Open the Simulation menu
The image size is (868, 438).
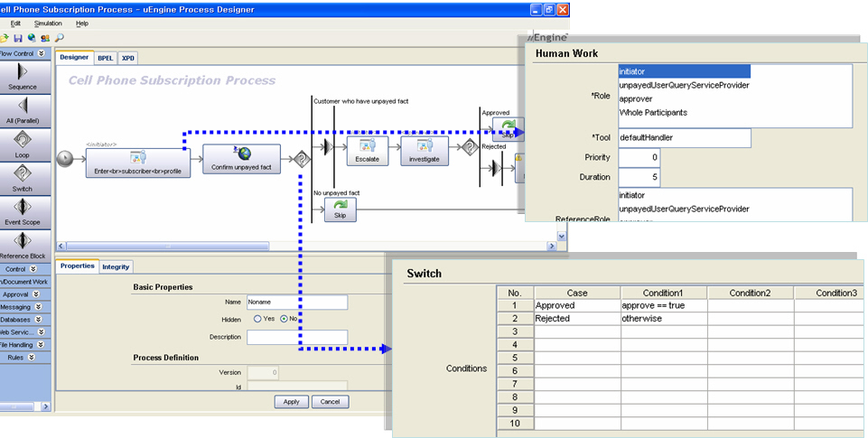tap(48, 23)
